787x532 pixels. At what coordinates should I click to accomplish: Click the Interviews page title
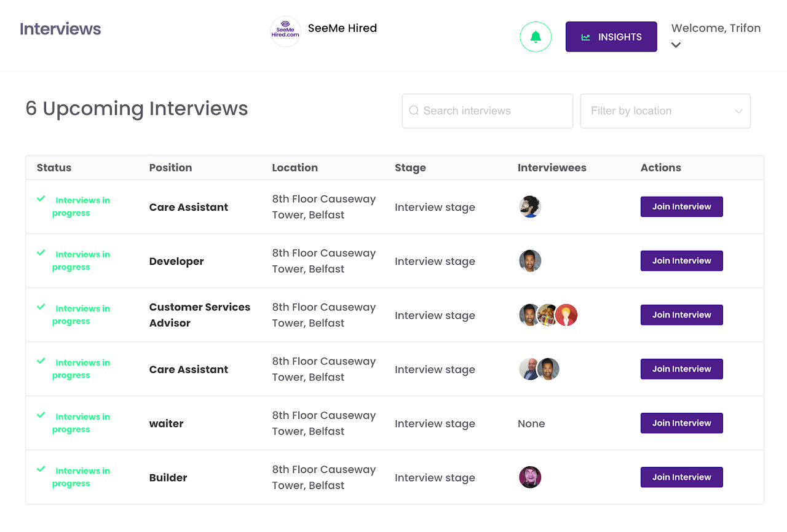[60, 29]
